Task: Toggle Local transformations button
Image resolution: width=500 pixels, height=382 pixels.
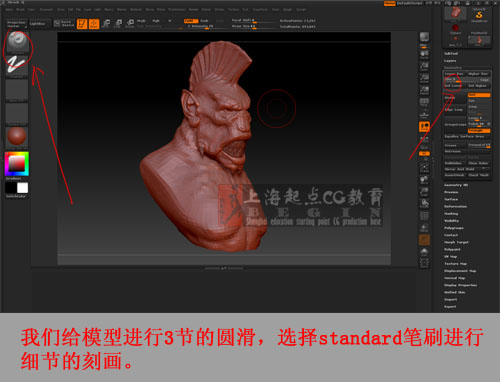Action: [424, 127]
